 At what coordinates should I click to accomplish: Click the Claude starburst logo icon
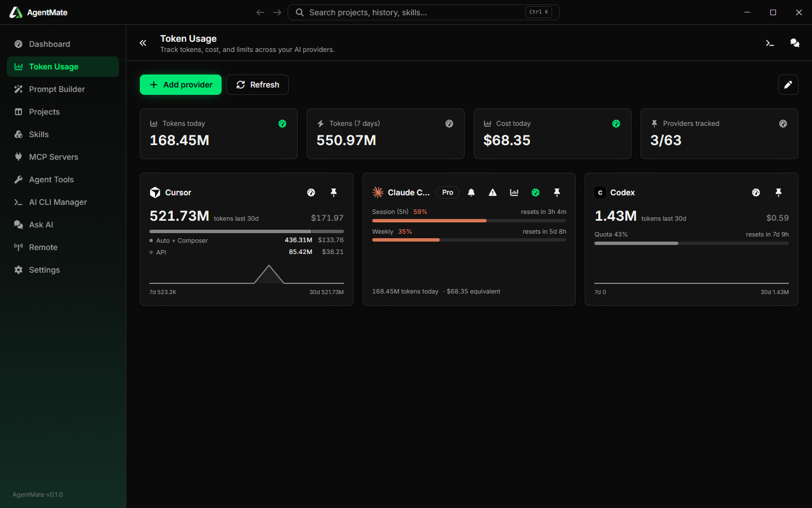point(378,192)
